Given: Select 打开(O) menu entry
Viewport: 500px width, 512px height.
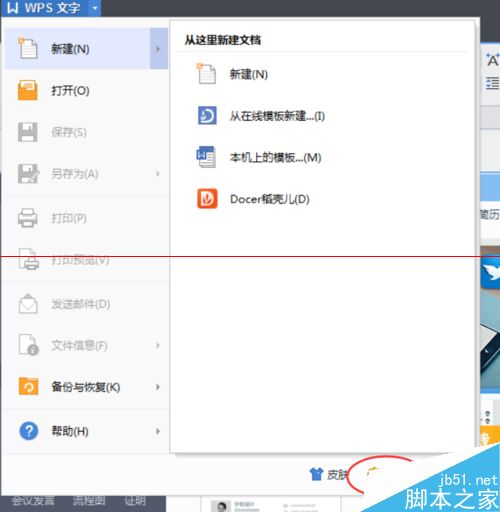Looking at the screenshot, I should (x=86, y=90).
